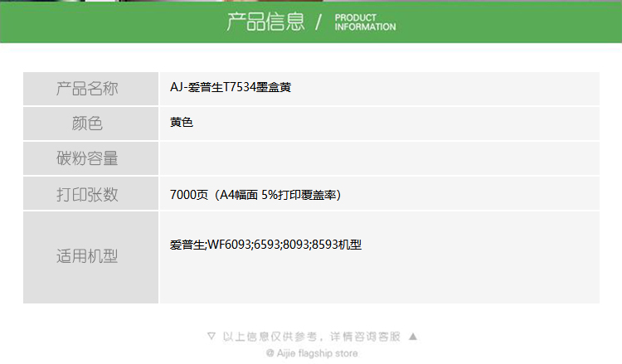Click the A4幅面 5%打印覆盖率 note
622x364 pixels.
tap(277, 195)
